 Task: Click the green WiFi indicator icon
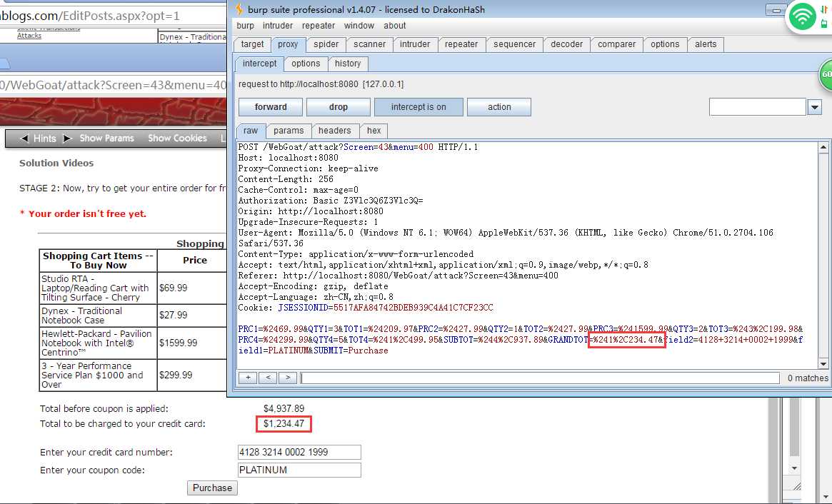(x=802, y=17)
